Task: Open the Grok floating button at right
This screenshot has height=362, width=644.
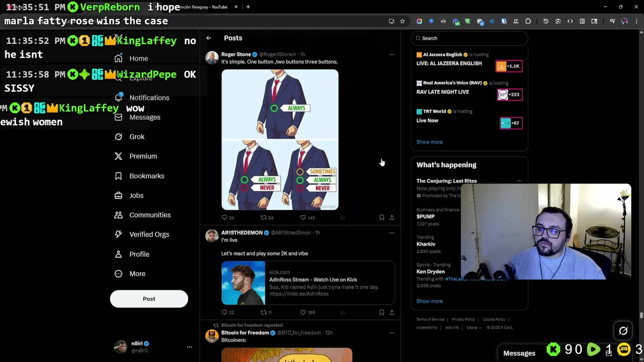Action: pyautogui.click(x=623, y=331)
